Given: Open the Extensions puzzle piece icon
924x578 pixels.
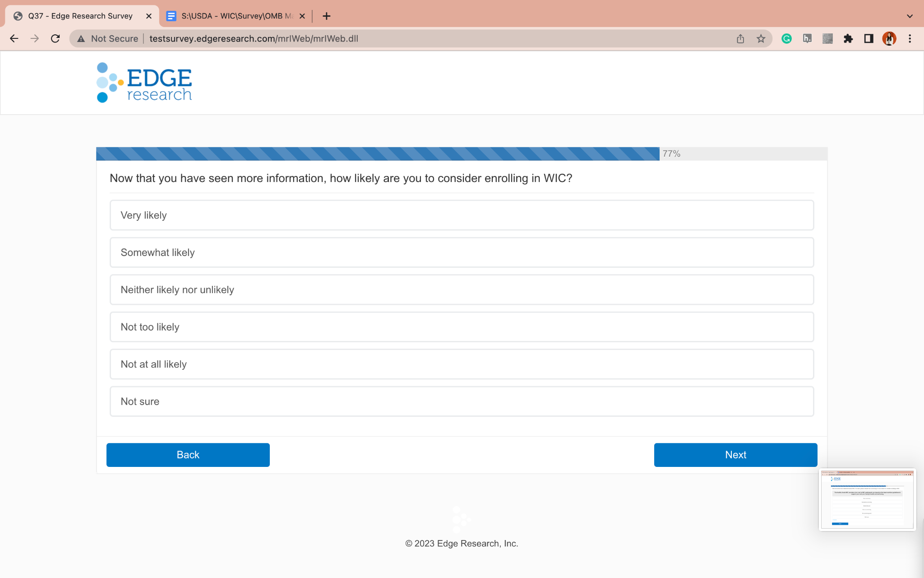Looking at the screenshot, I should (x=848, y=39).
